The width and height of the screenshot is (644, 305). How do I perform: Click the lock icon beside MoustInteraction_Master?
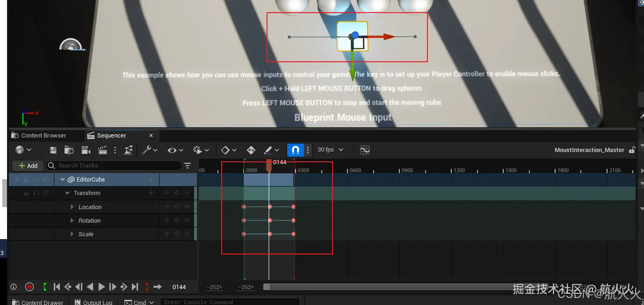coord(632,150)
